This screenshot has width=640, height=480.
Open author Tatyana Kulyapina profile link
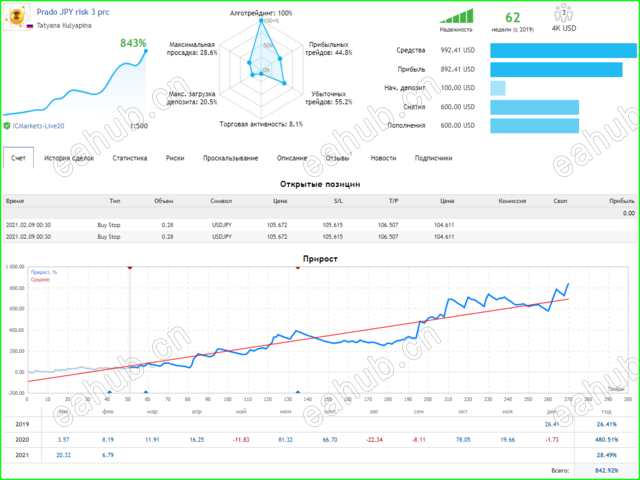(64, 26)
